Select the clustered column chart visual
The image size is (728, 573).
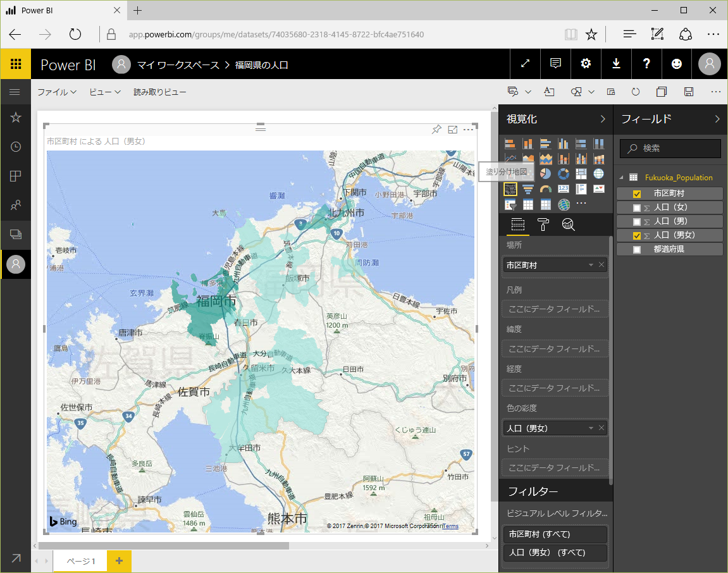click(x=563, y=144)
